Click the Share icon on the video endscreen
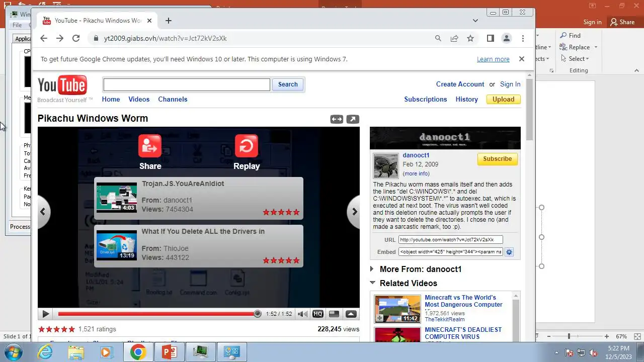Image resolution: width=644 pixels, height=362 pixels. [x=150, y=146]
